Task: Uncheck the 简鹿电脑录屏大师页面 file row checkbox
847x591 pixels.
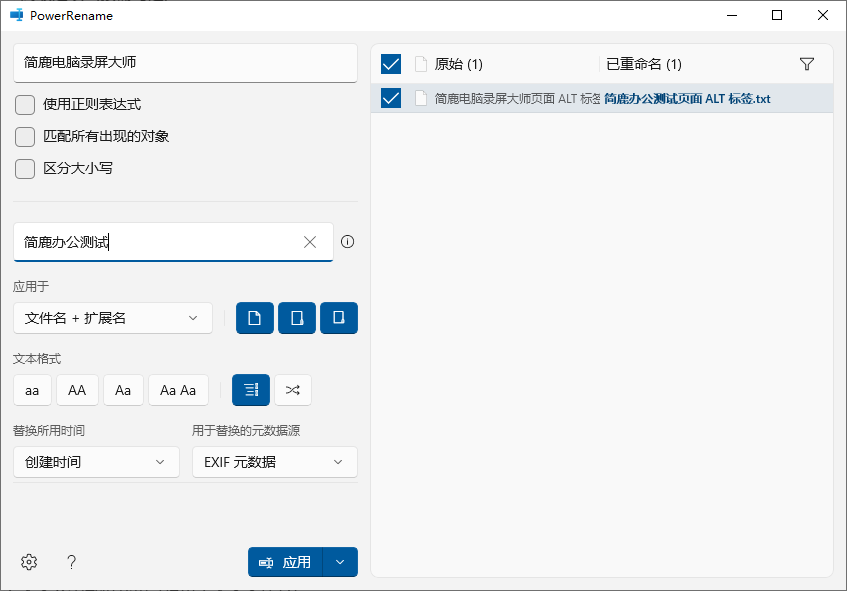Action: point(391,98)
